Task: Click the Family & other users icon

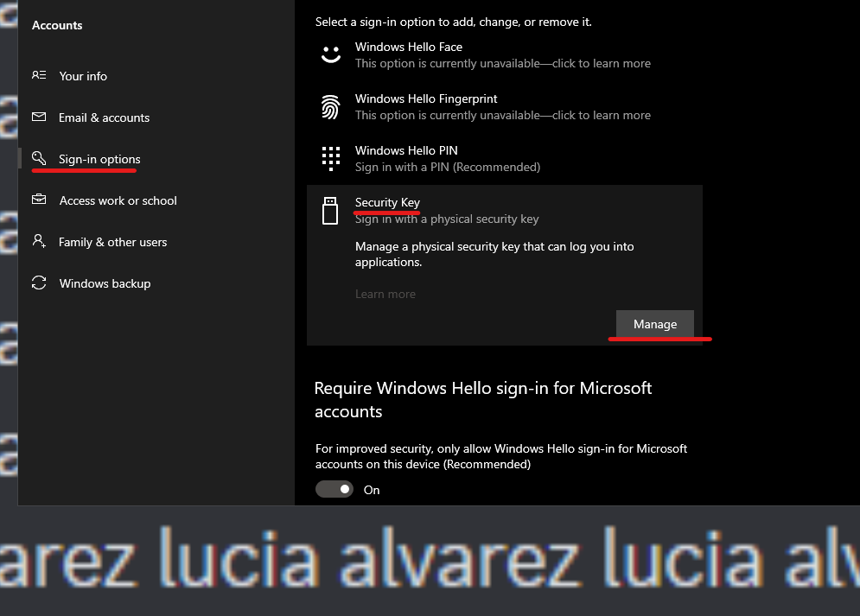Action: pos(39,241)
